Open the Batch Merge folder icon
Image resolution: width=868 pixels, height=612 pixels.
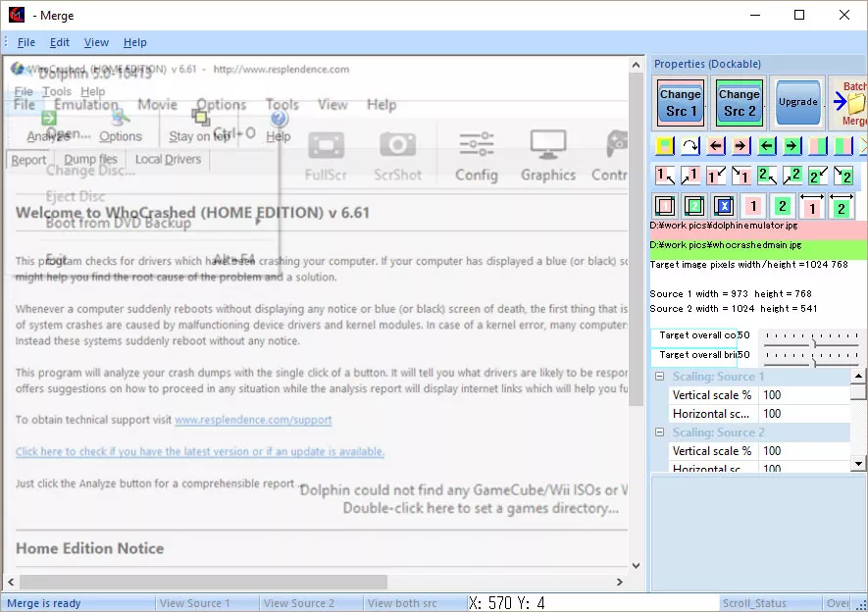pos(850,103)
